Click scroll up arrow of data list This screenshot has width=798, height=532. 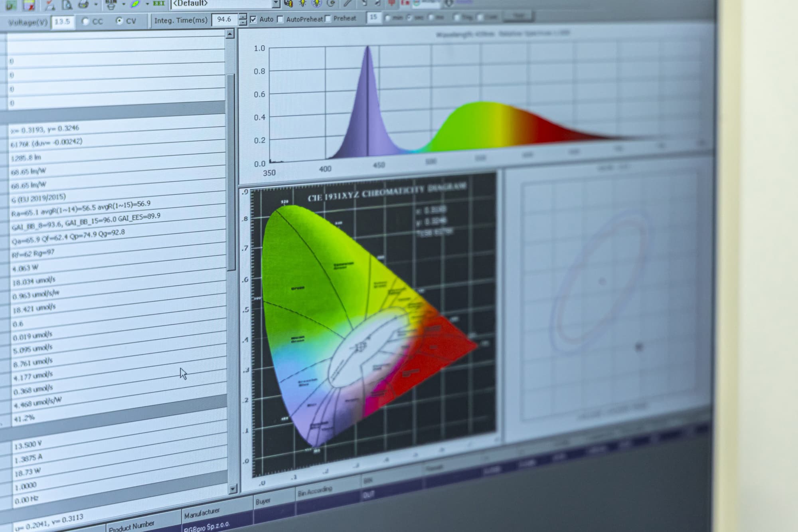[230, 34]
